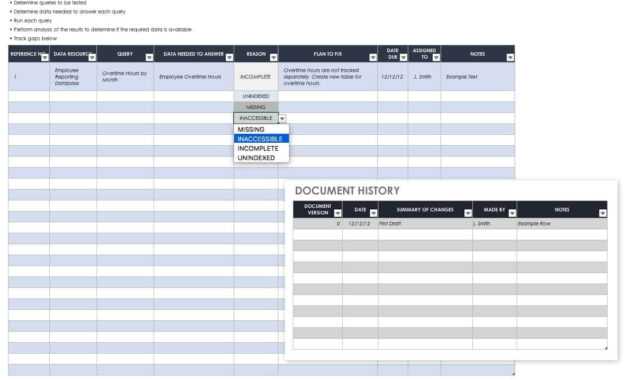Select the 'Track gaps below' bullet line

point(35,39)
